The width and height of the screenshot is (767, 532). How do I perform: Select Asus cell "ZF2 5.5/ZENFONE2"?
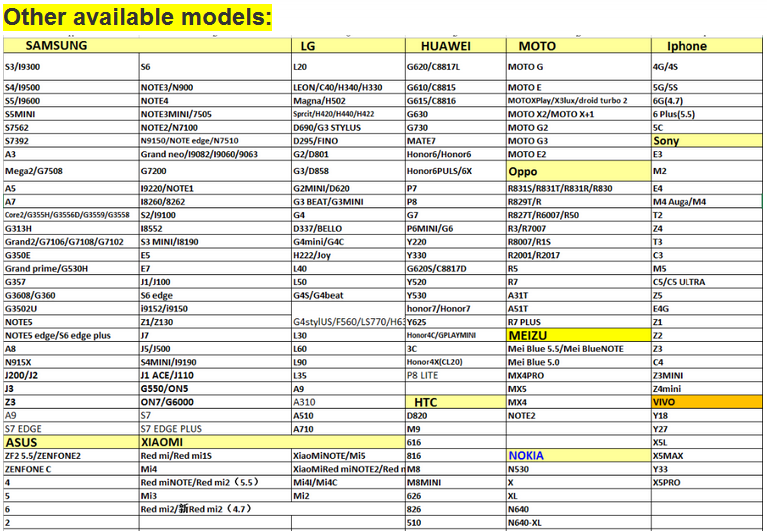(71, 456)
